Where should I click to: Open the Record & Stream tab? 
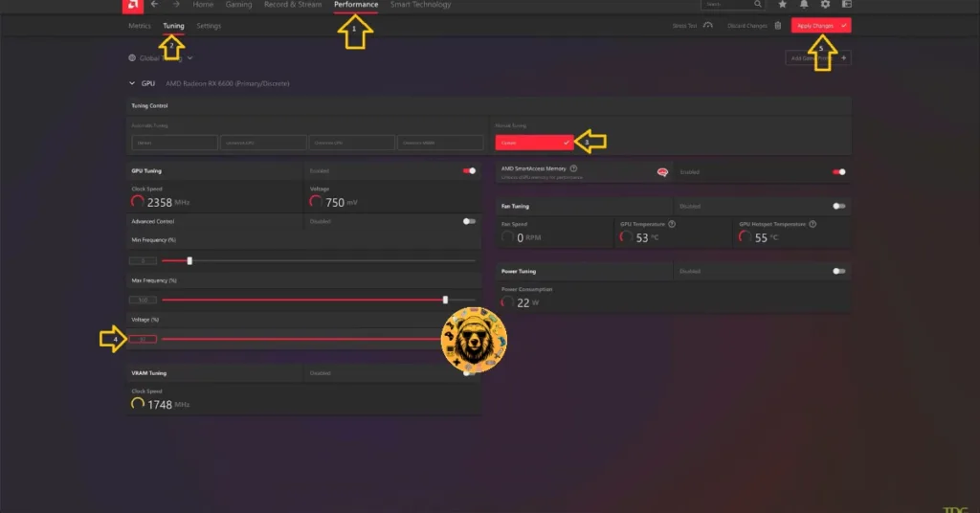(x=293, y=5)
